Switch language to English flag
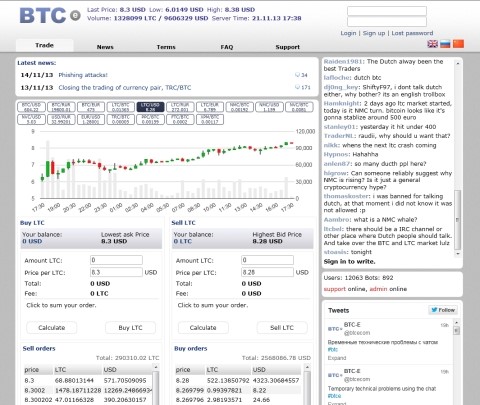 [432, 44]
